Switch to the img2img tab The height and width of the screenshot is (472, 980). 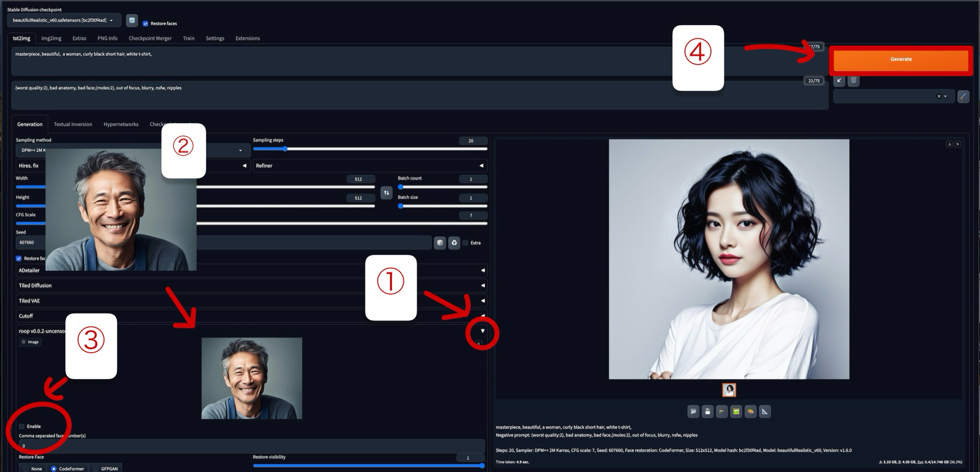coord(51,38)
